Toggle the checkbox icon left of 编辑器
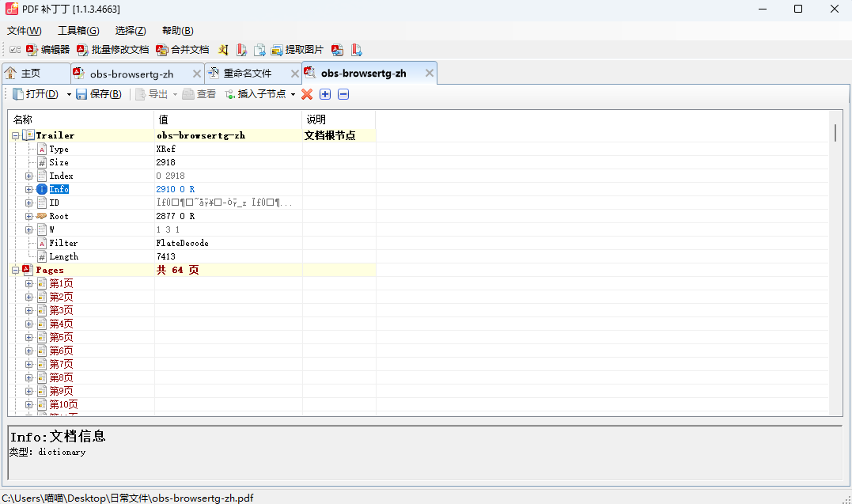The image size is (852, 504). point(15,50)
